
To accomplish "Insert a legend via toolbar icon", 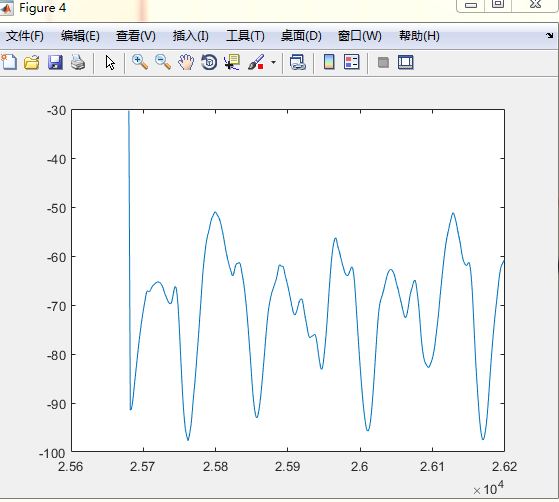I will pos(352,62).
